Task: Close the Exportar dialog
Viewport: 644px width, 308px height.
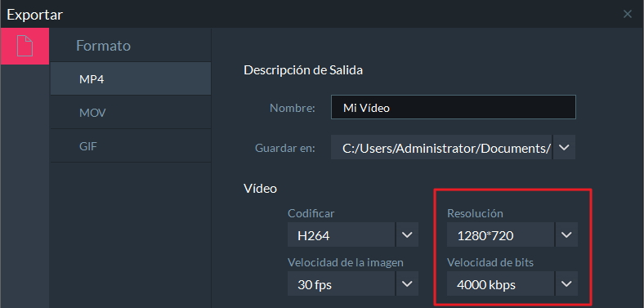Action: pos(627,15)
